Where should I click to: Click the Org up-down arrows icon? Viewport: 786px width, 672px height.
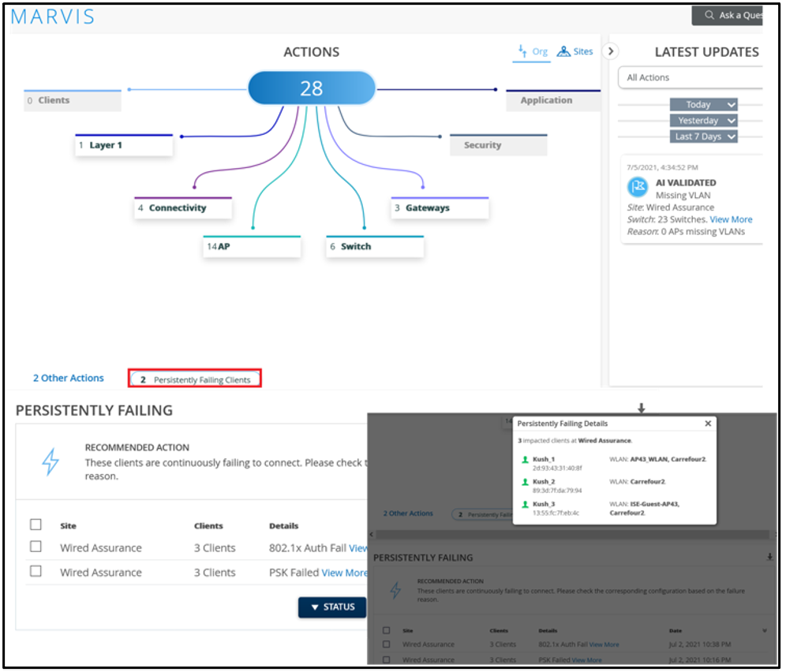click(522, 52)
